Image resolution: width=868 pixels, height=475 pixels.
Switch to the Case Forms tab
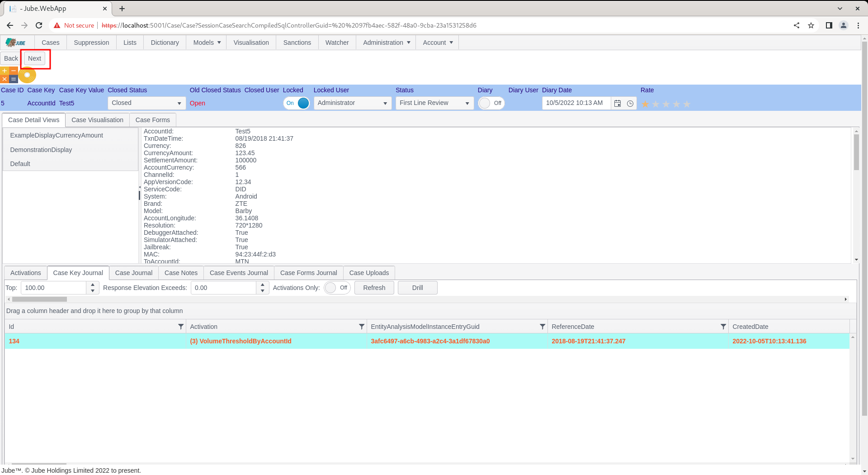pos(152,120)
